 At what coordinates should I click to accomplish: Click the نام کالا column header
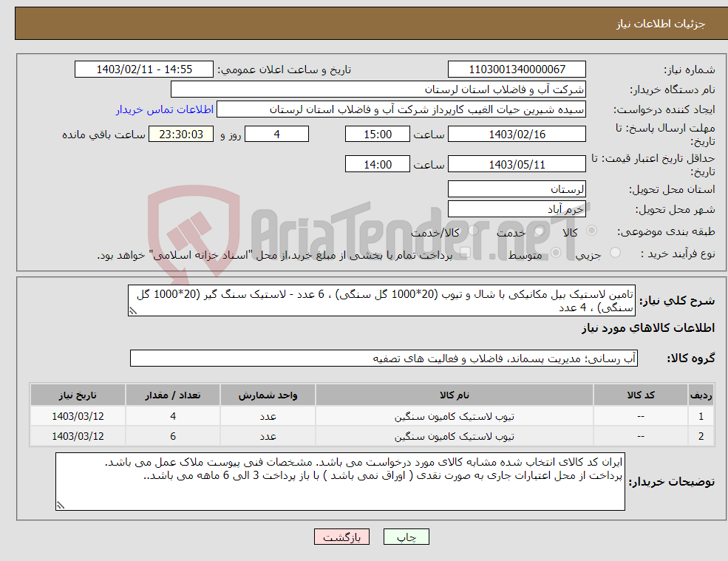[455, 395]
